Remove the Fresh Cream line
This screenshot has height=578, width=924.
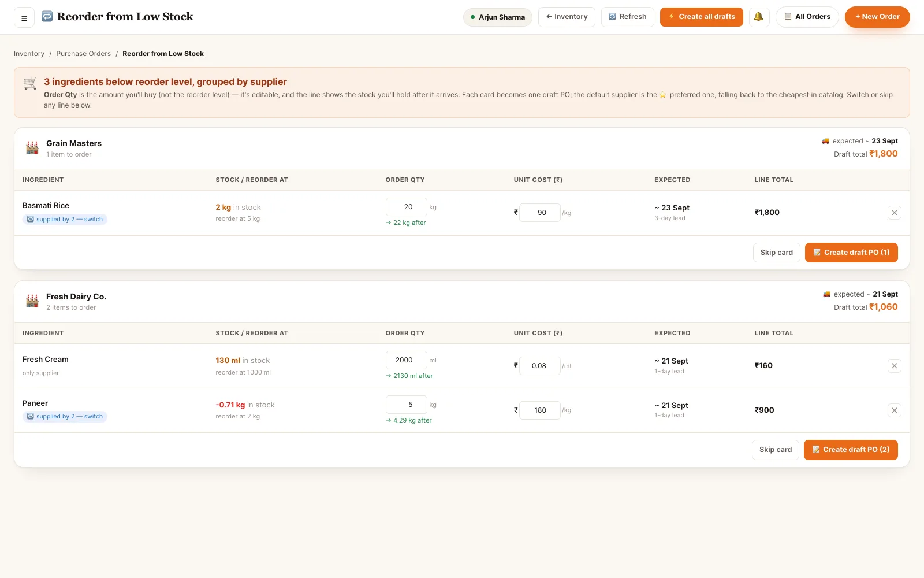[x=894, y=366]
